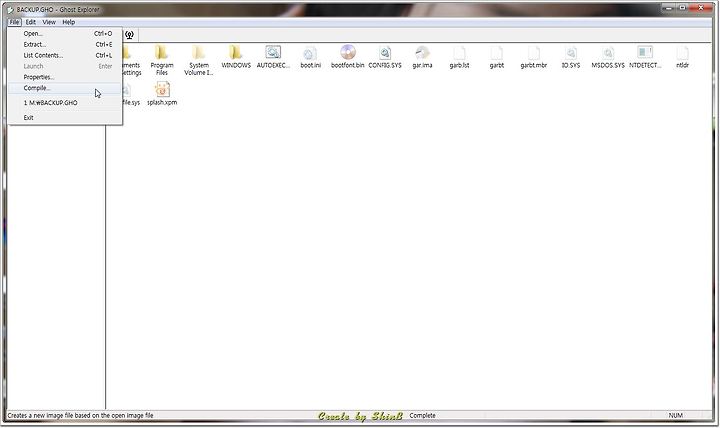Open the File menu
Image resolution: width=720 pixels, height=428 pixels.
coord(14,22)
